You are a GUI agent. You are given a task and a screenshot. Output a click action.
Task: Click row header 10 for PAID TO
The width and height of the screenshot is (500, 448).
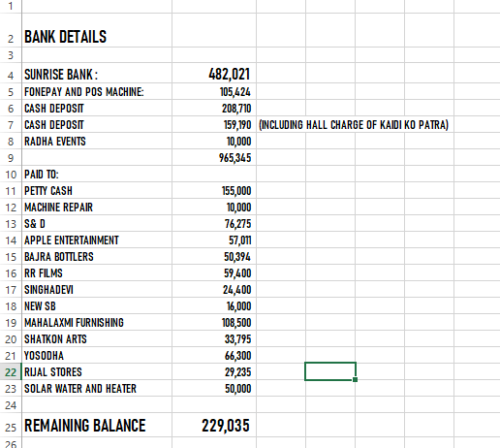[x=11, y=174]
